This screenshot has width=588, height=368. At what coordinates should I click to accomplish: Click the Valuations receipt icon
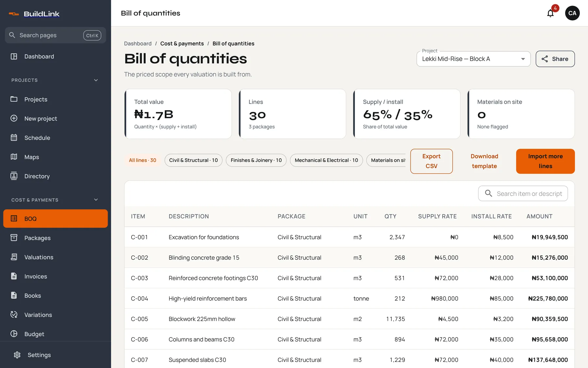point(14,257)
